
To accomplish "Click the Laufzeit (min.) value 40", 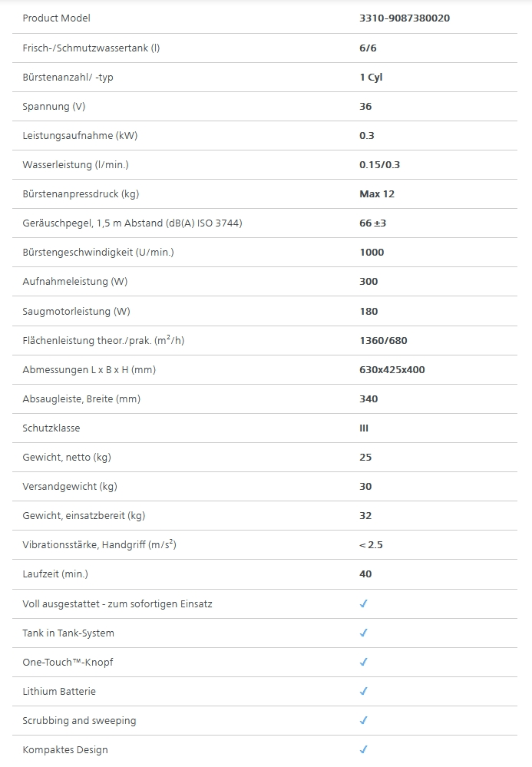I will pyautogui.click(x=365, y=574).
